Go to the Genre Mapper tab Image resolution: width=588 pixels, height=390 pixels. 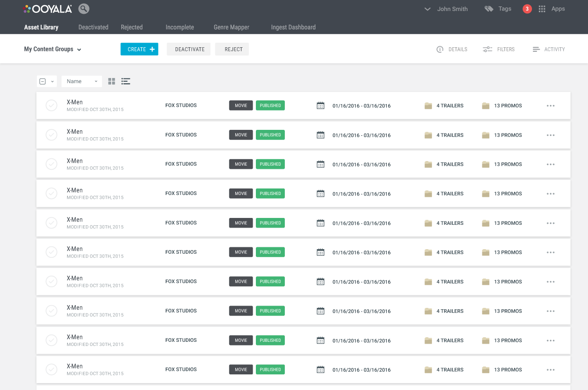[232, 27]
